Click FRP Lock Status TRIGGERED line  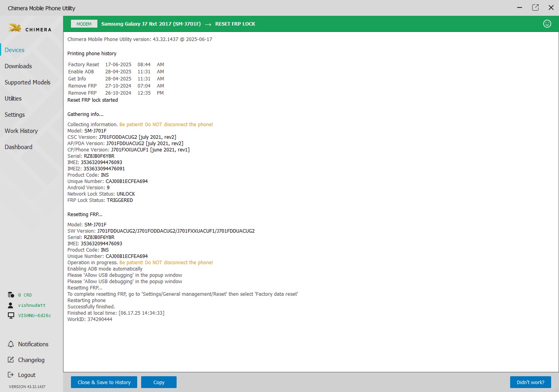[x=100, y=200]
